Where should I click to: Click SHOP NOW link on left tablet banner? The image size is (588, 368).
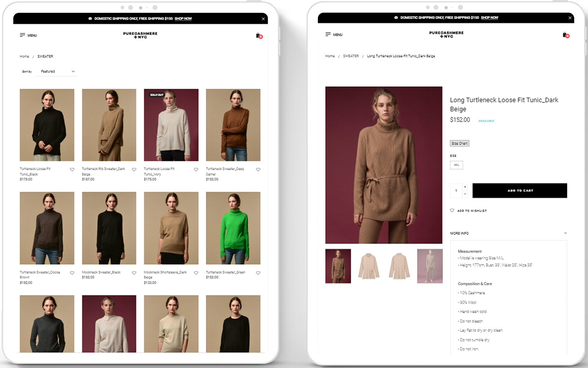[x=183, y=18]
